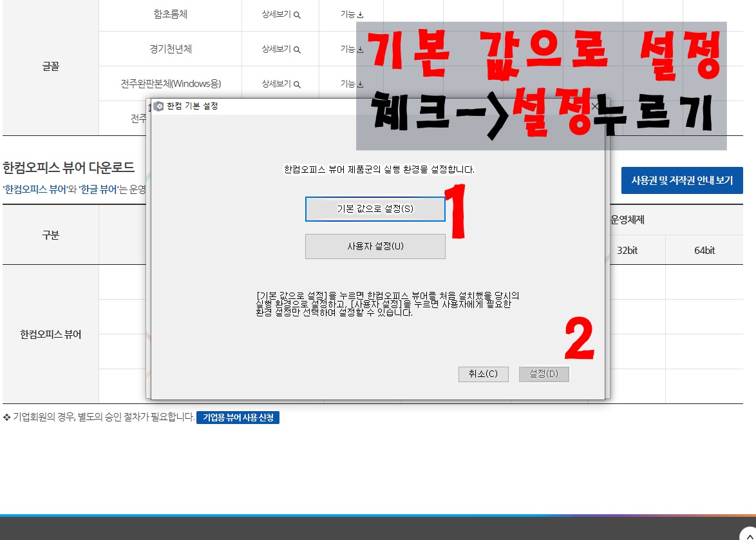Click the magnifier icon in 전주완판본체 row

coord(297,84)
